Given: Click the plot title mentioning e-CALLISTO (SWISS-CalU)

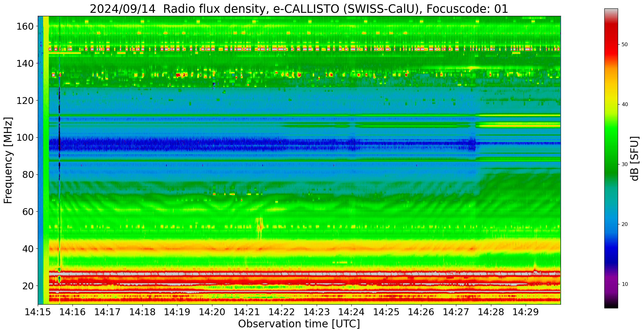Looking at the screenshot, I should point(299,8).
